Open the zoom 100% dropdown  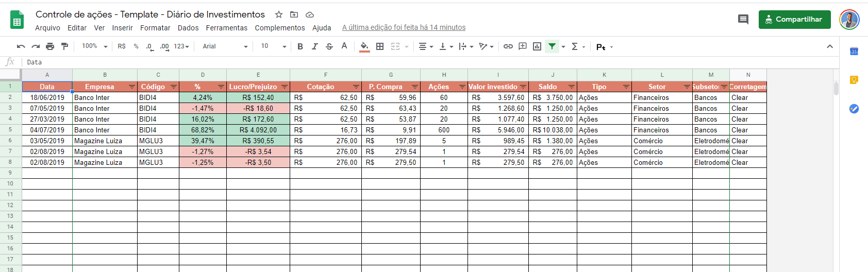94,46
